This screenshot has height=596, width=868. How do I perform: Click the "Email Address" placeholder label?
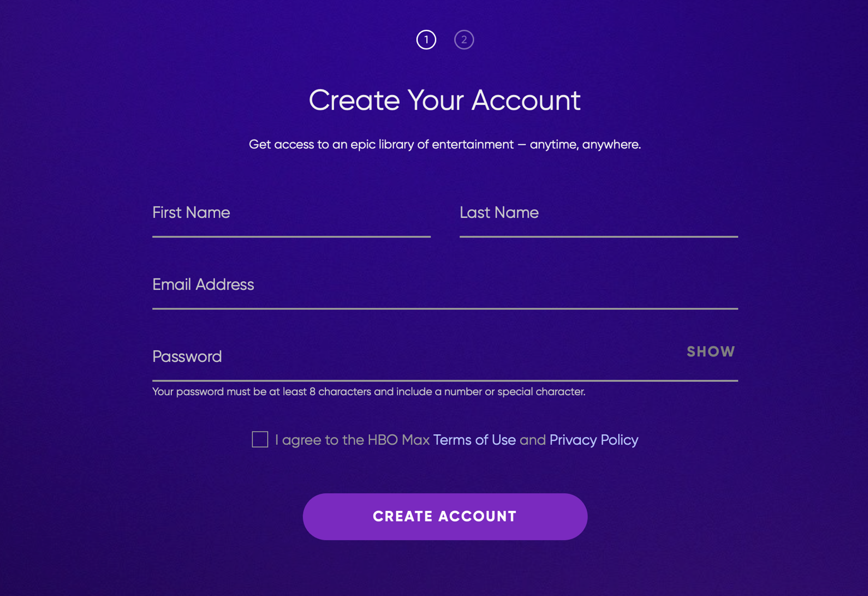[203, 285]
